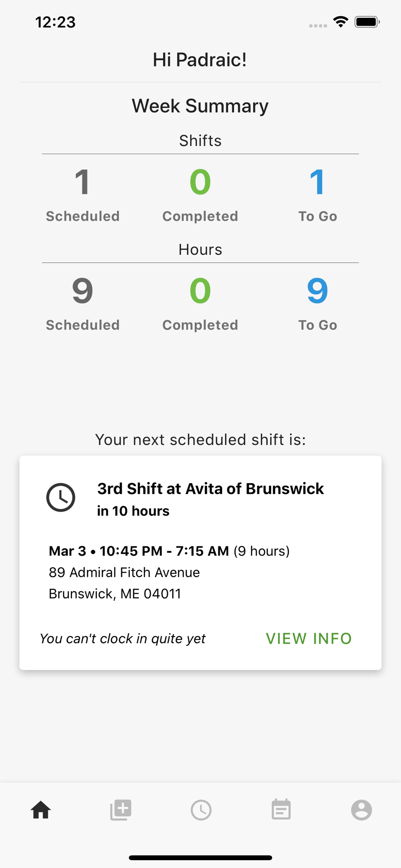Tap the 3rd Shift at Avita title

(x=210, y=489)
